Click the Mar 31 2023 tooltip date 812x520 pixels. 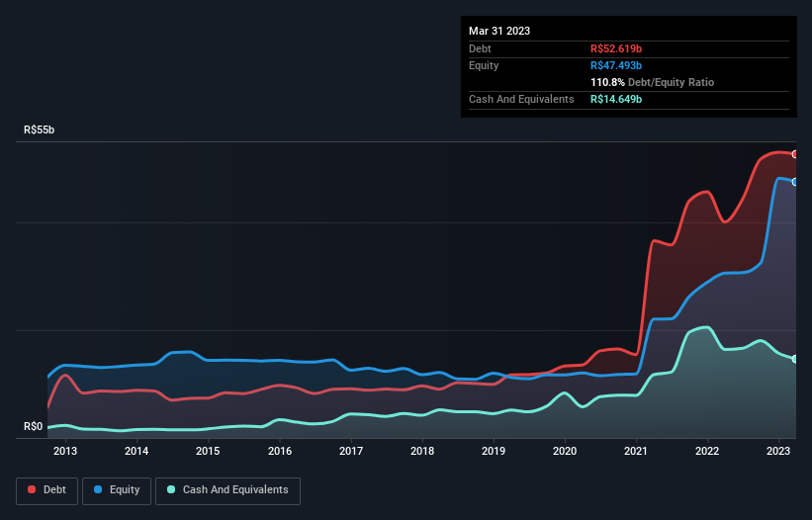coord(499,31)
